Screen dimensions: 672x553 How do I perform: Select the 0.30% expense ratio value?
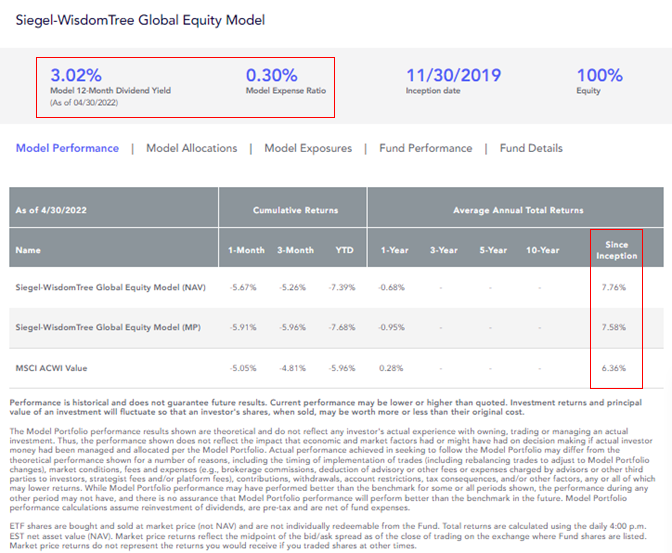tap(271, 75)
